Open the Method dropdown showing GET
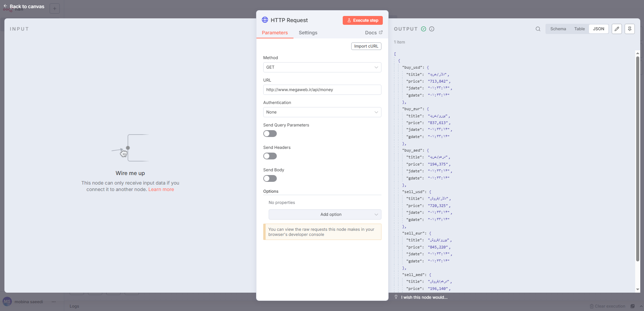Image resolution: width=644 pixels, height=311 pixels. 322,67
